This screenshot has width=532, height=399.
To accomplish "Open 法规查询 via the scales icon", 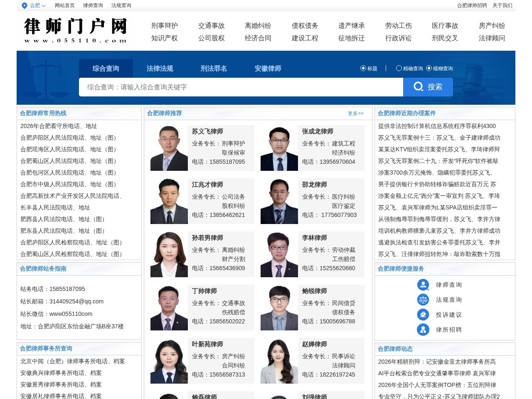I will point(423,300).
